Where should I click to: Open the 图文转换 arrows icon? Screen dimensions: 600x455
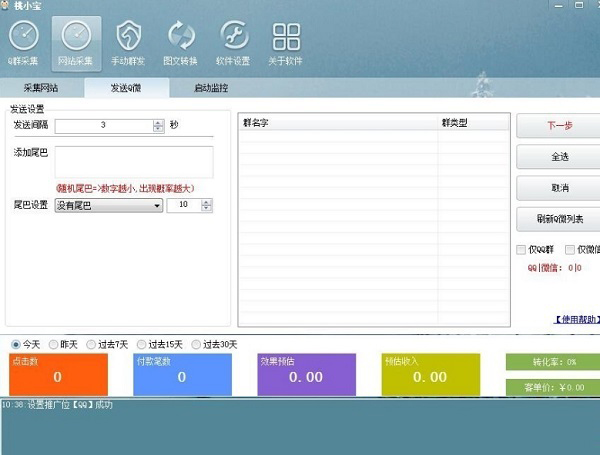coord(181,43)
